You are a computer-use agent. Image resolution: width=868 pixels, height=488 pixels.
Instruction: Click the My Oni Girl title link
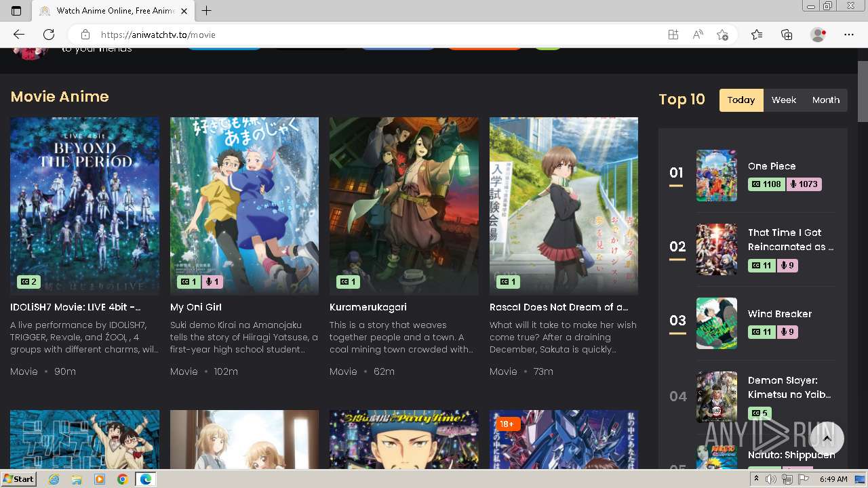coord(196,307)
